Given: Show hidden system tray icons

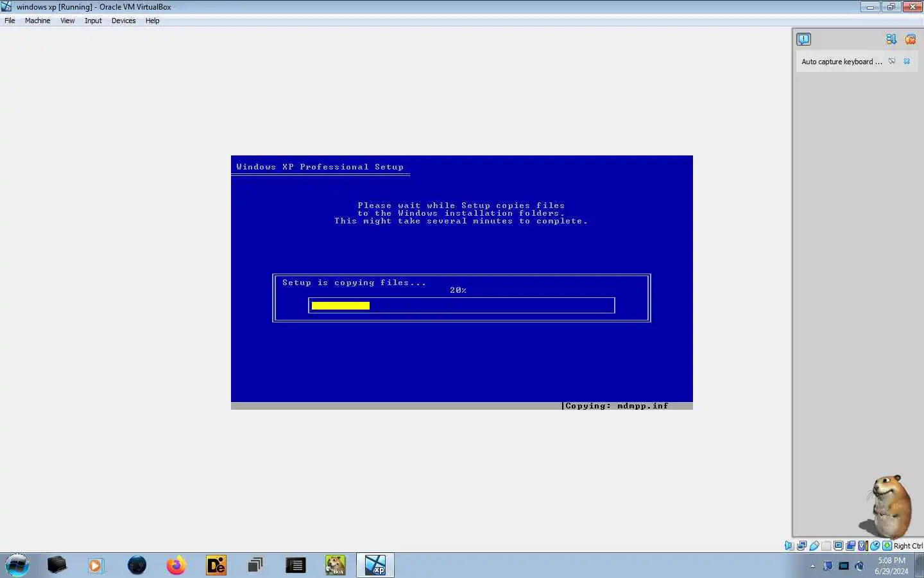Looking at the screenshot, I should click(x=812, y=566).
